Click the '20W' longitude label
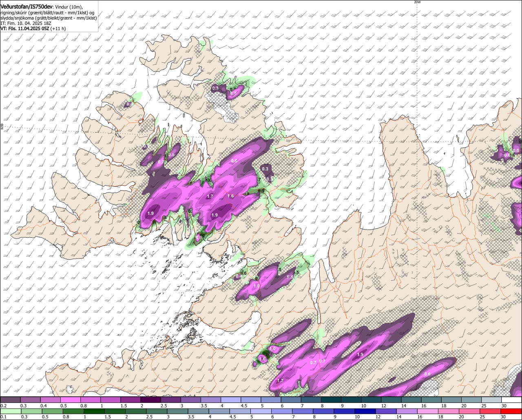522x420 pixels. click(417, 2)
